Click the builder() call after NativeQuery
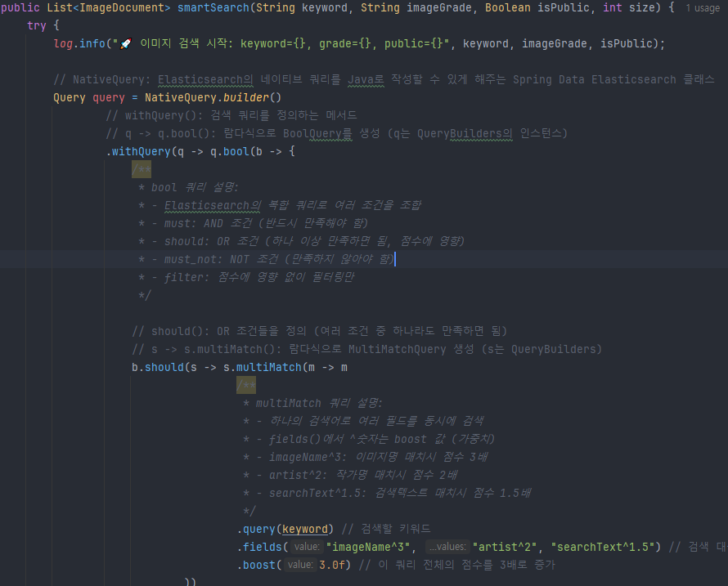 249,97
